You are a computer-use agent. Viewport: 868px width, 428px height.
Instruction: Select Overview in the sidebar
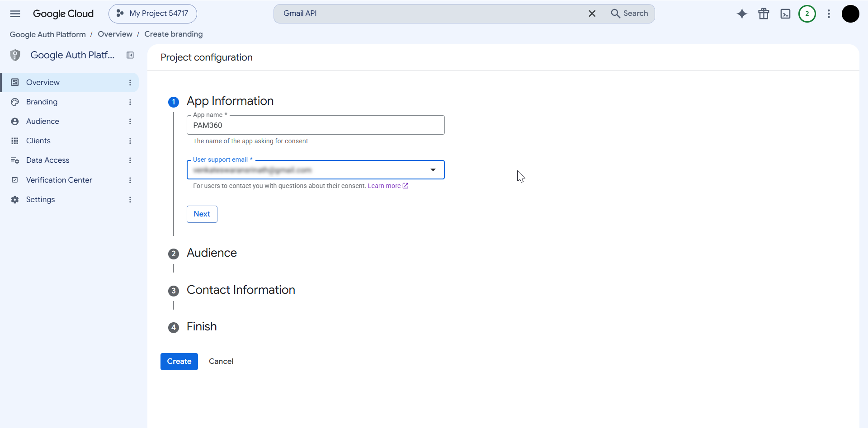point(69,82)
